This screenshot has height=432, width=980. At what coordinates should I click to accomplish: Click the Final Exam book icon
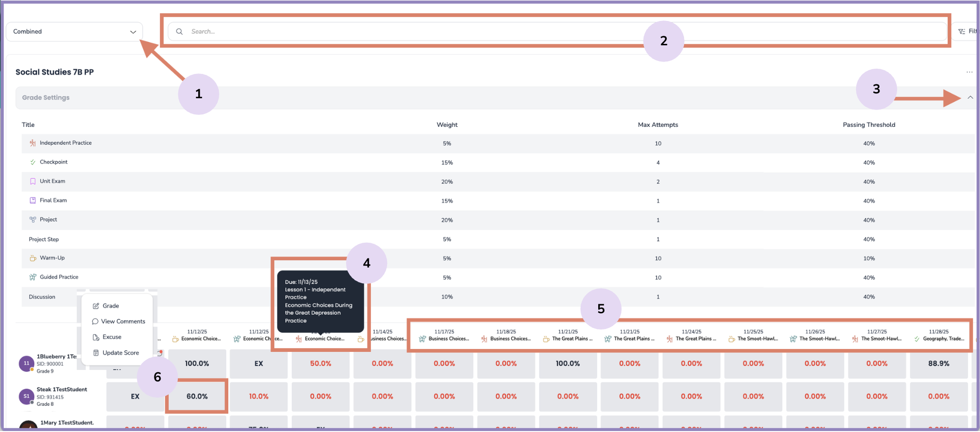coord(32,200)
